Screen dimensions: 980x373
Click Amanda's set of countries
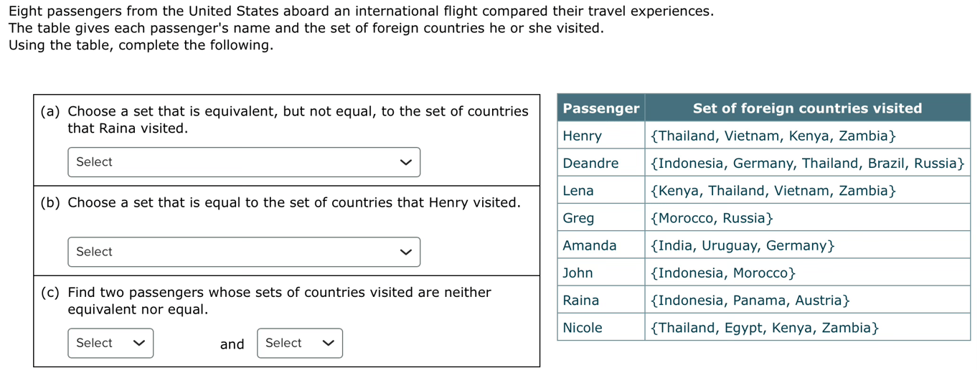coord(742,245)
